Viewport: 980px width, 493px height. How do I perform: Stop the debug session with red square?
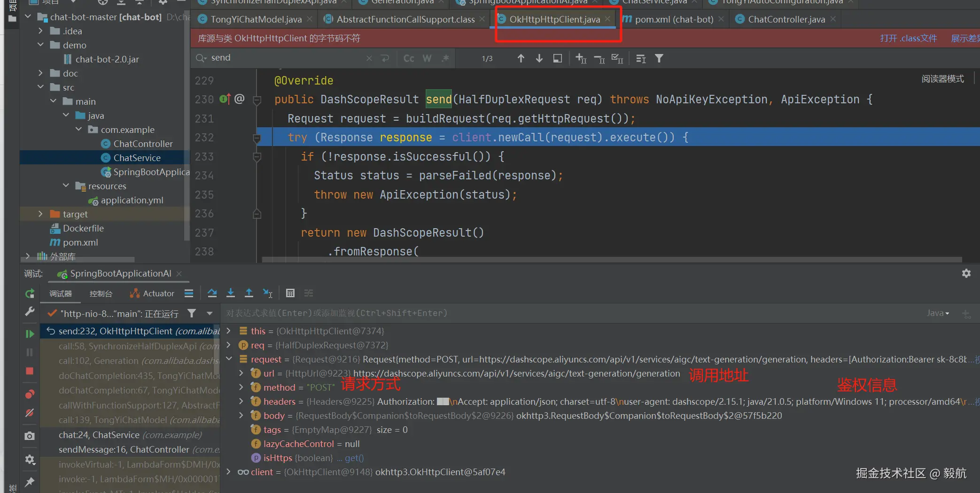click(x=30, y=371)
